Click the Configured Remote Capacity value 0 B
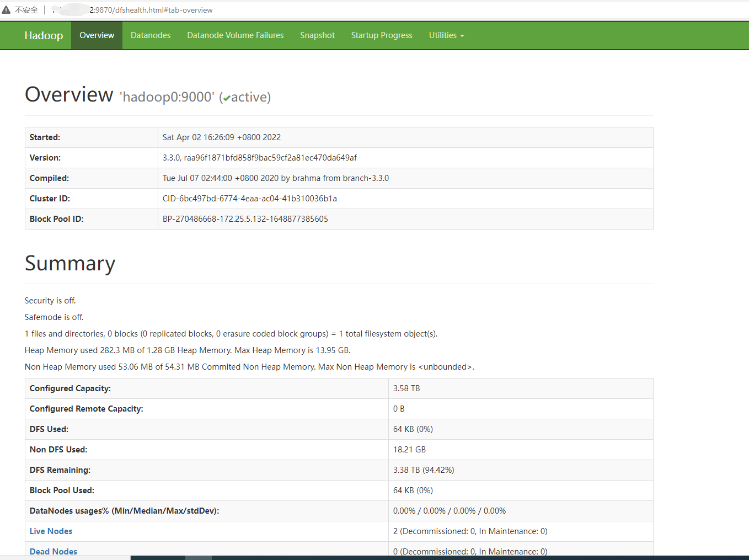 tap(399, 409)
